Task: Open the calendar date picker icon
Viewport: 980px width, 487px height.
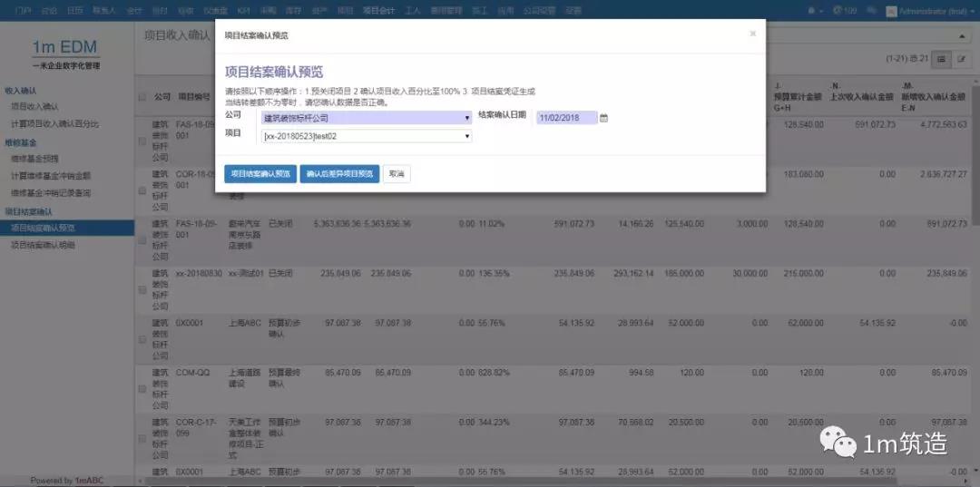Action: pyautogui.click(x=604, y=118)
